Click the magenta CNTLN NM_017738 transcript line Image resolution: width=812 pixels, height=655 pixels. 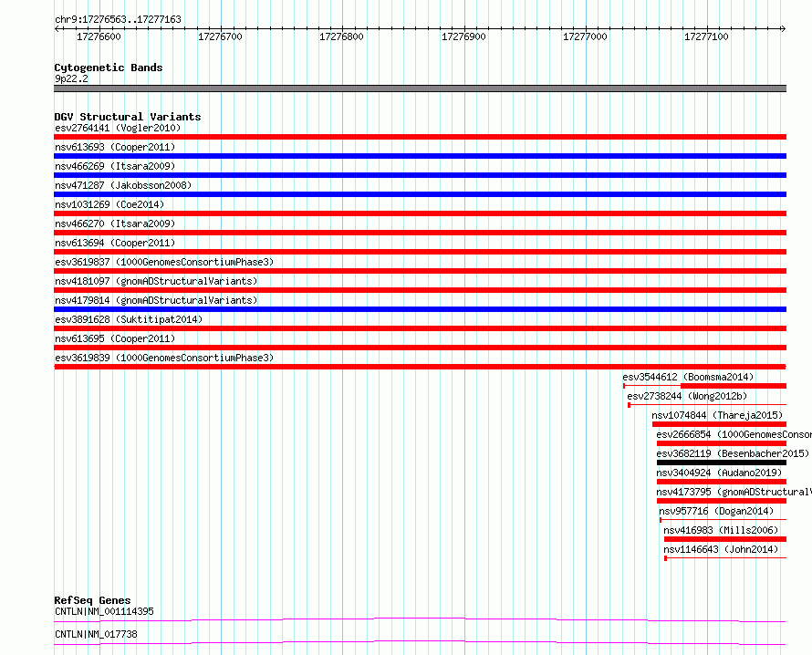pos(420,642)
